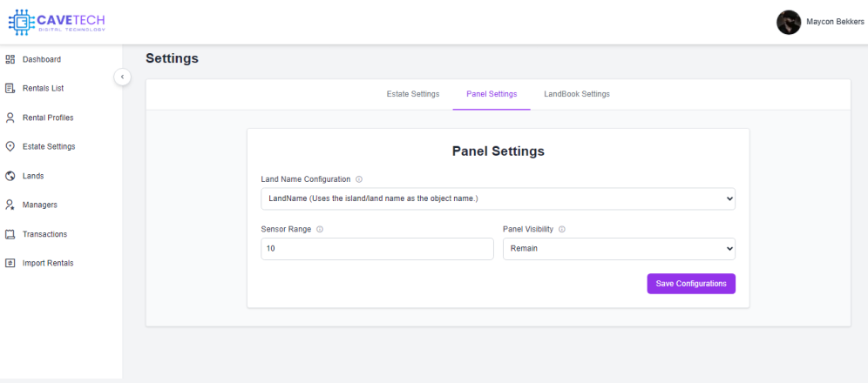Click the Lands globe icon
This screenshot has height=383, width=868.
tap(10, 176)
